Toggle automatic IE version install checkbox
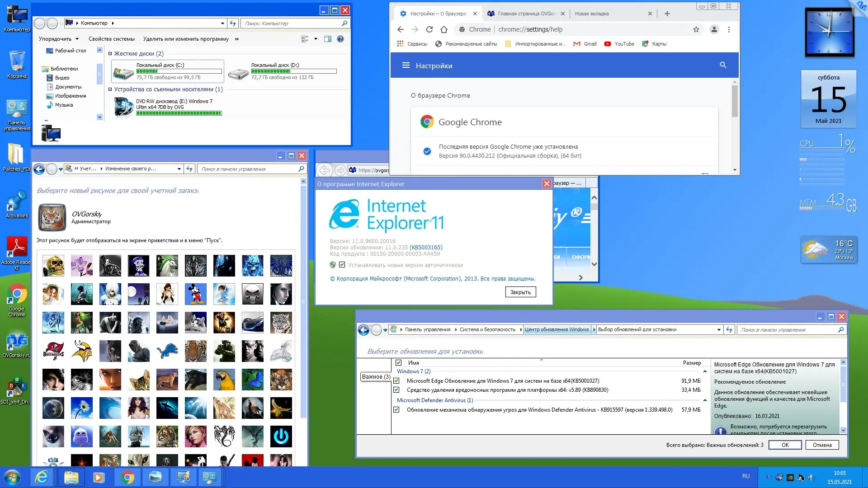 coord(342,265)
